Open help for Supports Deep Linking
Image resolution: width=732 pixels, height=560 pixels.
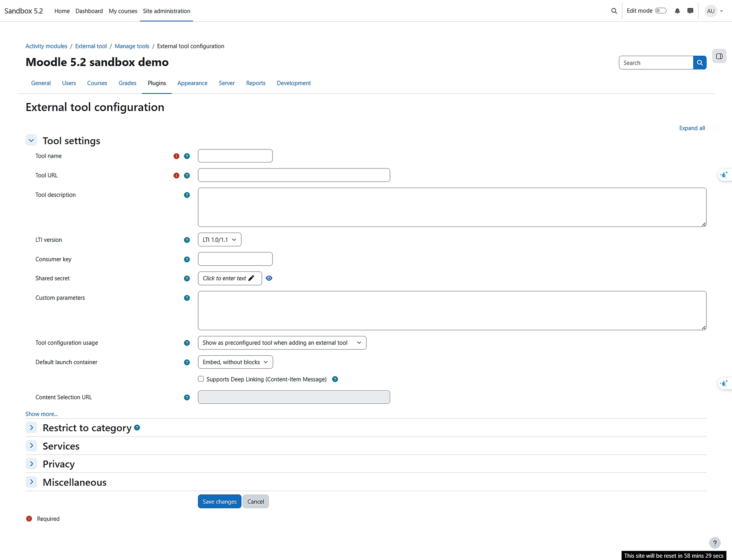tap(335, 379)
